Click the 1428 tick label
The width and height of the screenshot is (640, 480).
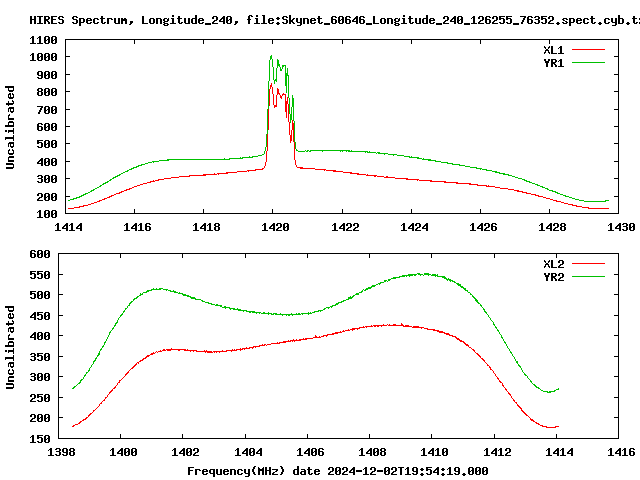click(x=552, y=227)
